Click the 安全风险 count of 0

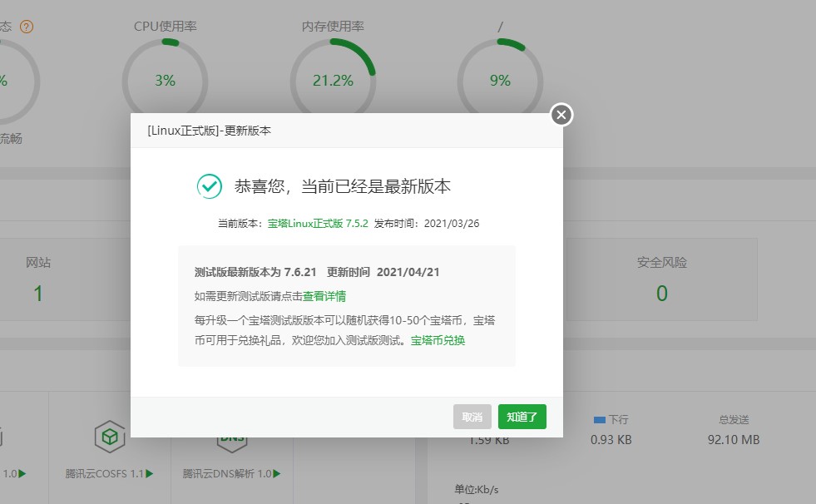click(662, 294)
